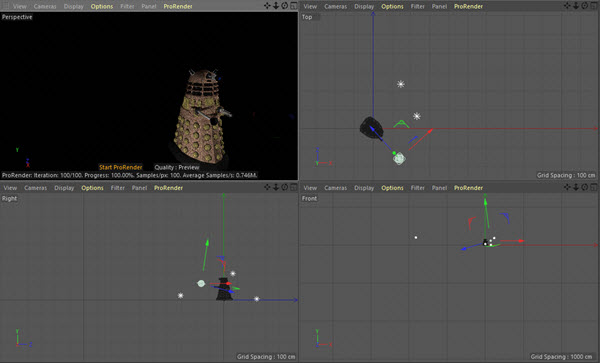This screenshot has height=363, width=600.
Task: Click the Right viewport label
Action: point(10,198)
